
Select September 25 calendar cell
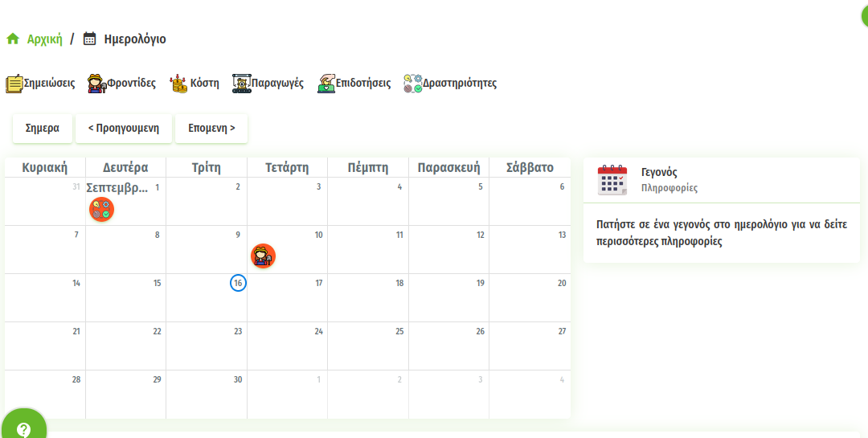(368, 346)
